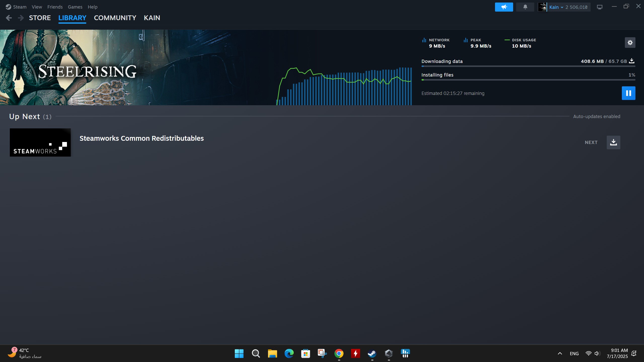Open Wi-Fi network settings in tray
Image resolution: width=644 pixels, height=362 pixels.
(588, 353)
